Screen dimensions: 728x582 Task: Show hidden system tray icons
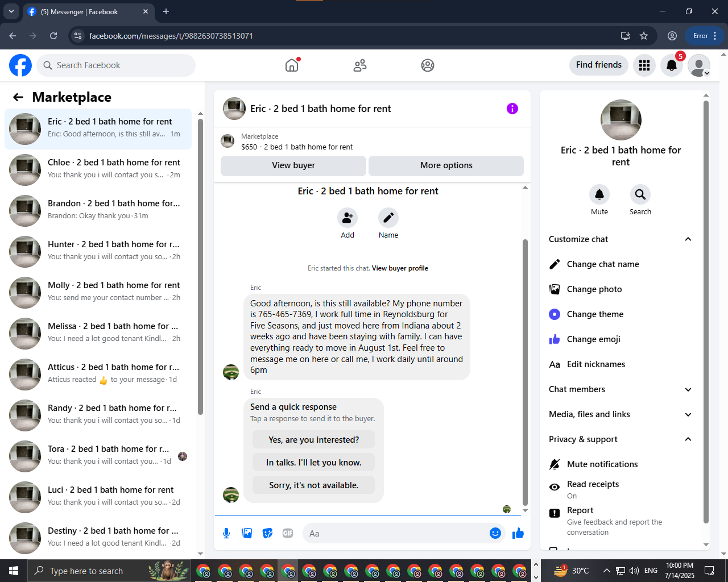pyautogui.click(x=606, y=571)
